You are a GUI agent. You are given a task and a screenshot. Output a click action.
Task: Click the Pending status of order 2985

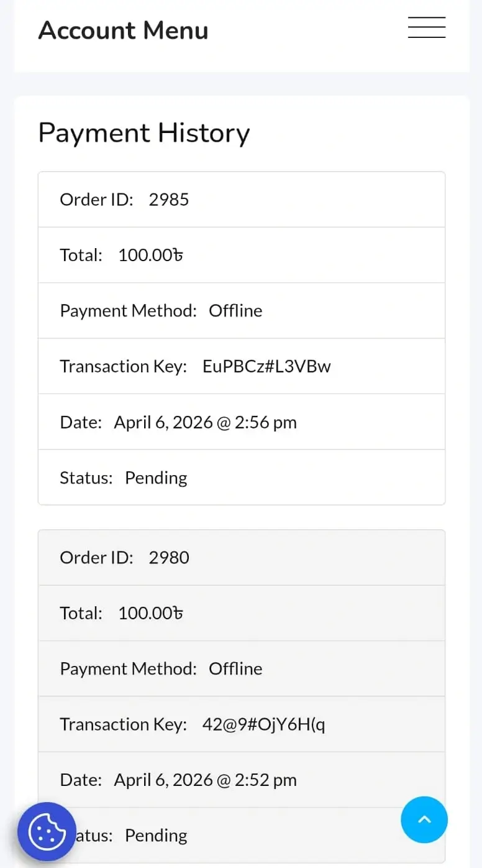click(x=156, y=478)
